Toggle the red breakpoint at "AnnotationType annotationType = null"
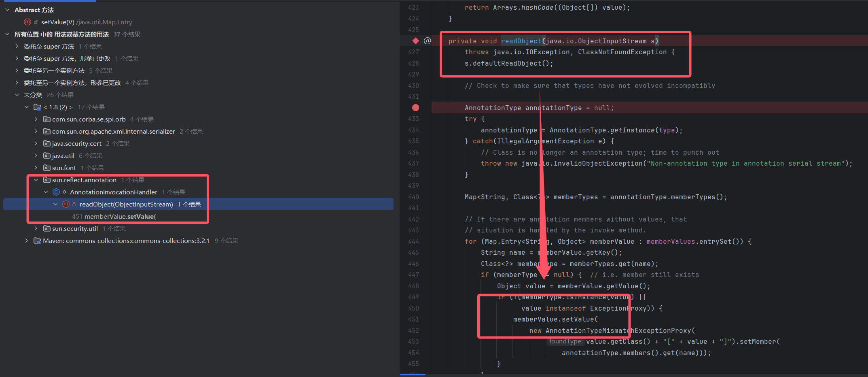This screenshot has height=377, width=868. point(415,107)
